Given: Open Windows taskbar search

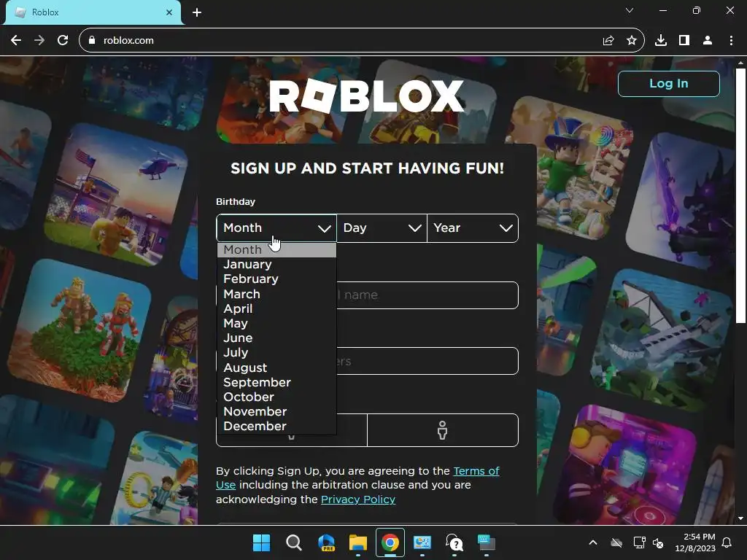Looking at the screenshot, I should tap(294, 542).
